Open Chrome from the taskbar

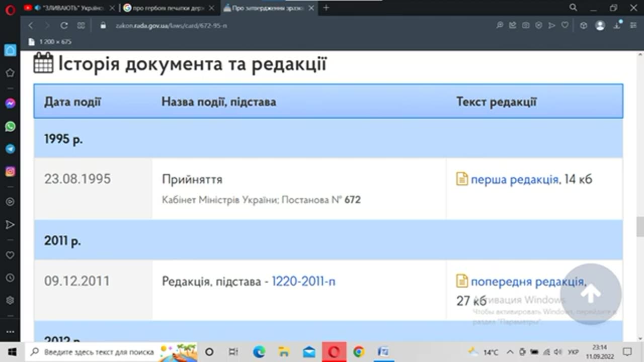(x=359, y=351)
